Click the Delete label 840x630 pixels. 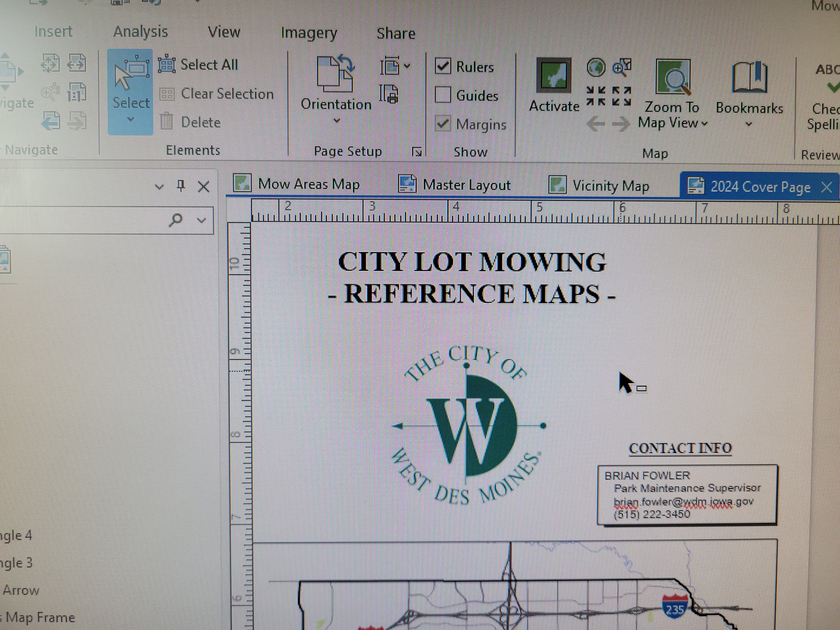200,122
